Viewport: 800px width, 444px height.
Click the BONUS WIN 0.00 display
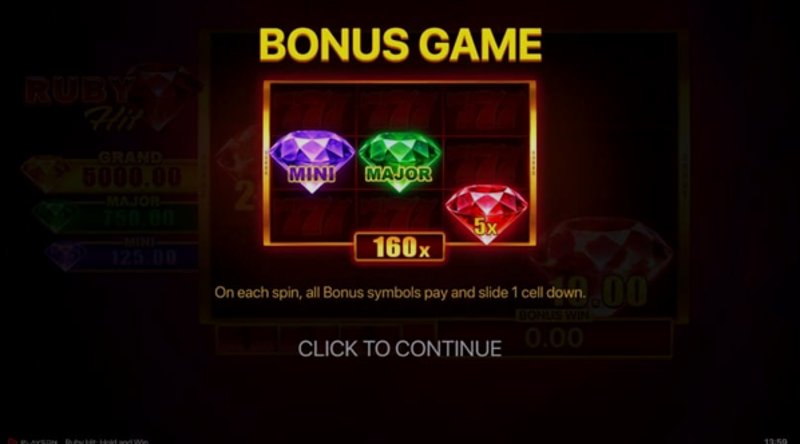554,330
